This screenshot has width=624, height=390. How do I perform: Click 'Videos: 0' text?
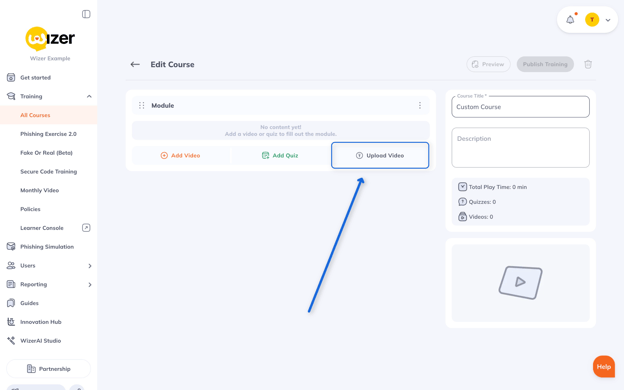(x=481, y=217)
